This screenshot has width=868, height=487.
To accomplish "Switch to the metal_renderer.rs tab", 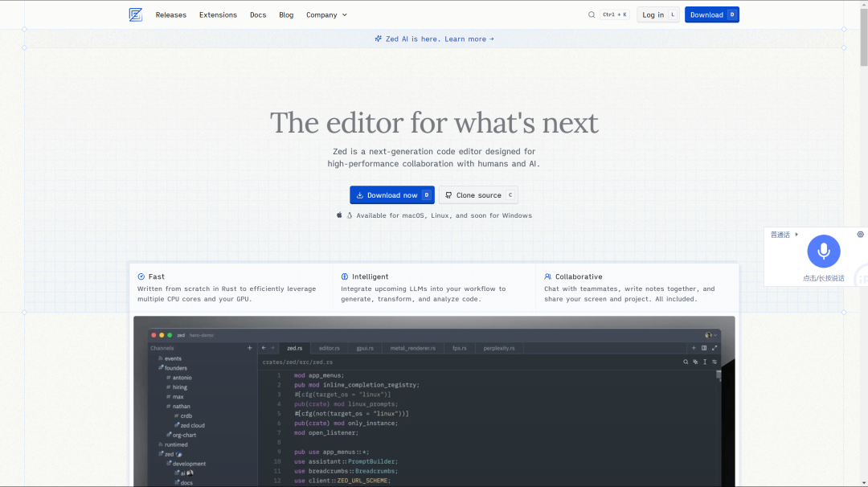I will point(412,348).
